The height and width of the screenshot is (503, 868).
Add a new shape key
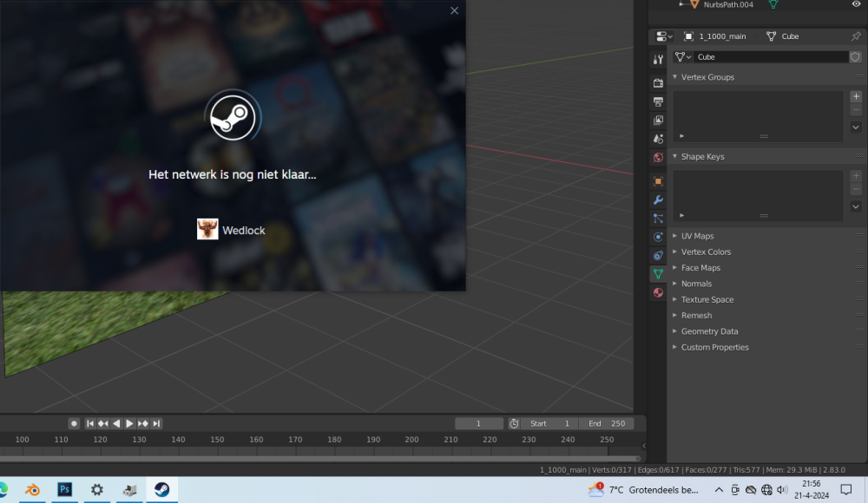pyautogui.click(x=856, y=176)
